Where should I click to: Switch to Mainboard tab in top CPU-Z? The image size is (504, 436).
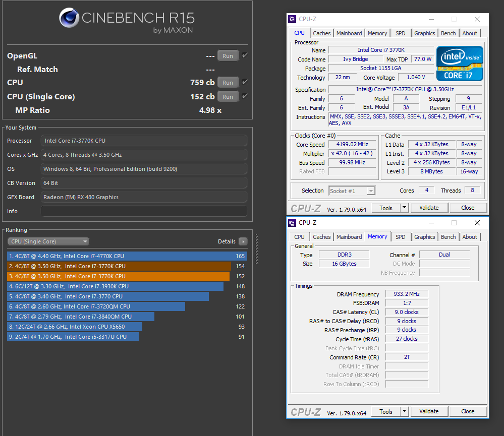pos(349,33)
